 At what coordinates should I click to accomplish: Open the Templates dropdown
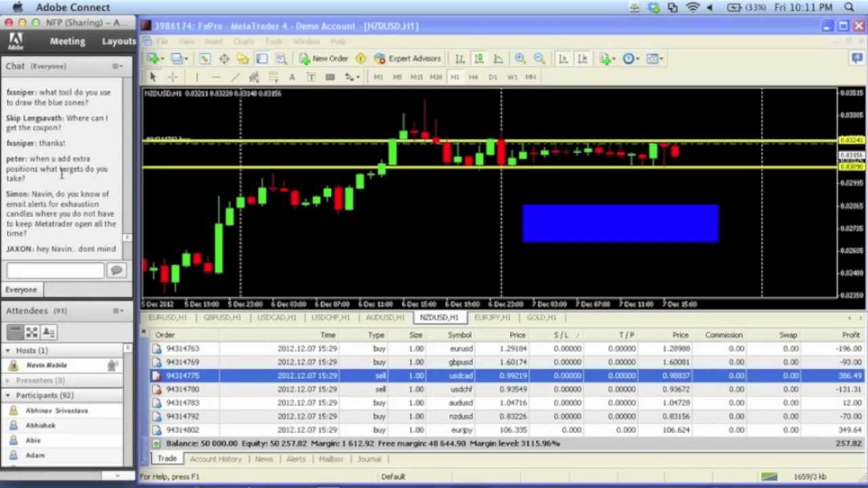655,58
